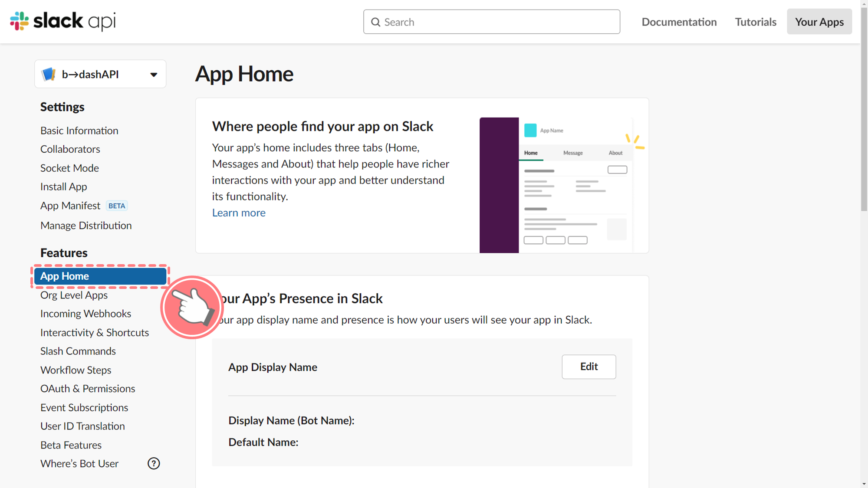
Task: Go to Slash Commands page
Action: coord(78,351)
